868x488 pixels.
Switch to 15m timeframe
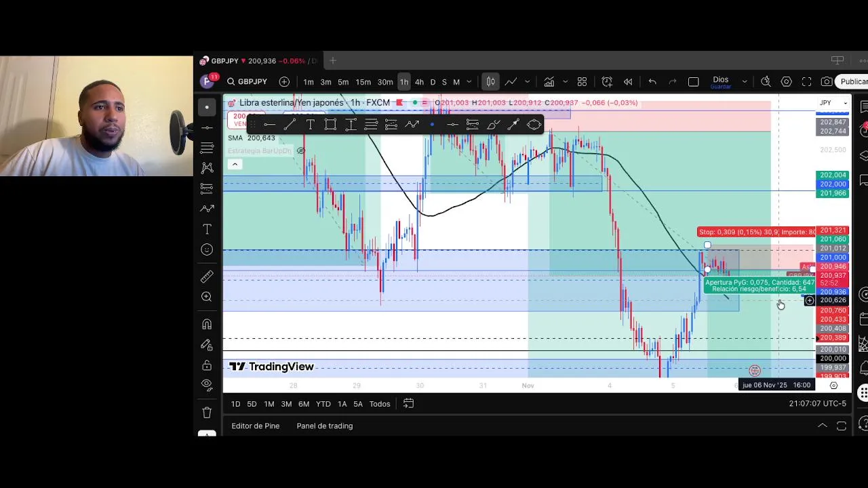(x=363, y=82)
